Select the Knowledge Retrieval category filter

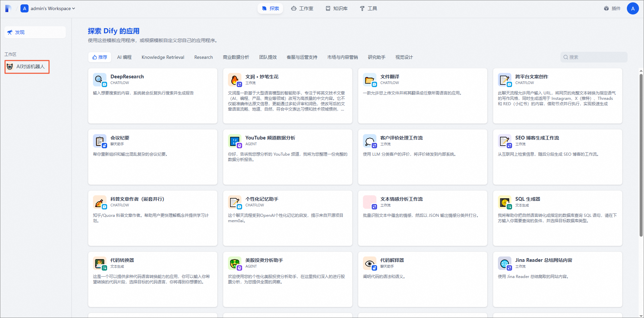(x=163, y=57)
